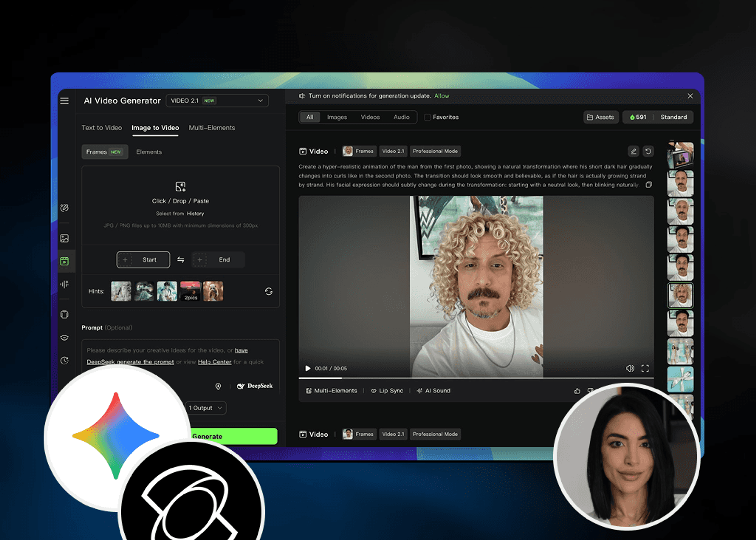This screenshot has width=756, height=540.
Task: Refresh the hints thumbnails
Action: 269,291
